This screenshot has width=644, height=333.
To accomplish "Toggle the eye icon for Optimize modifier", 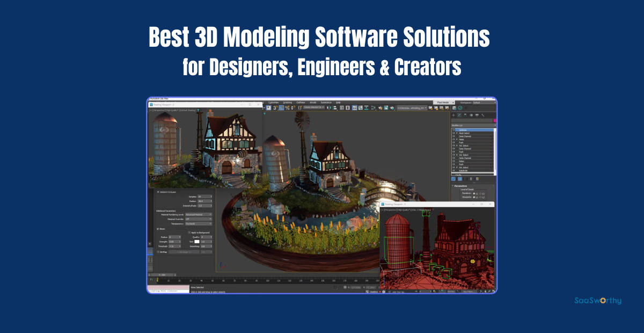I will tap(453, 130).
